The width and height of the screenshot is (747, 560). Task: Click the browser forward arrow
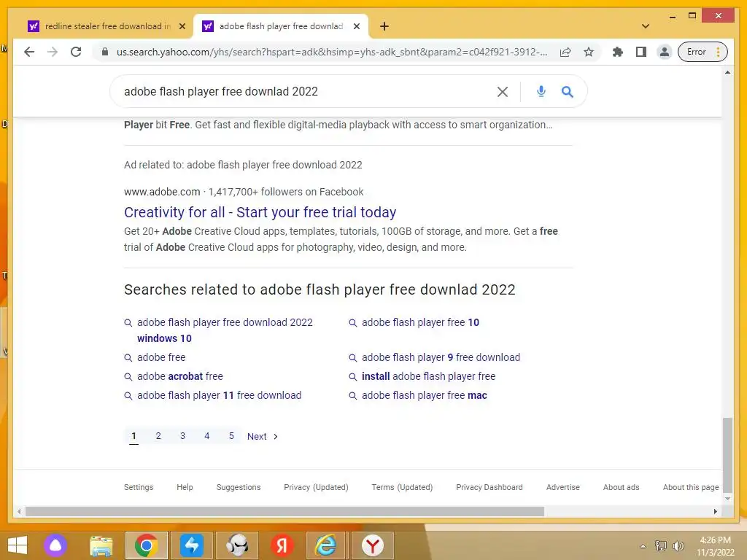click(x=53, y=52)
